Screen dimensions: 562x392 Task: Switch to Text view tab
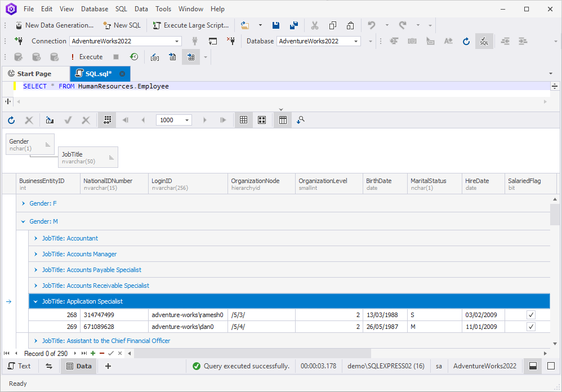coord(19,366)
